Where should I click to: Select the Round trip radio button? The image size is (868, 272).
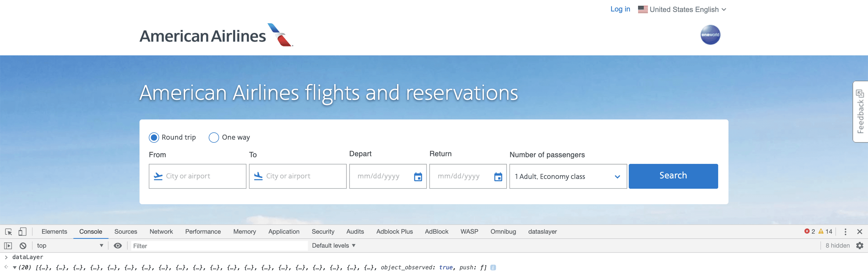154,137
